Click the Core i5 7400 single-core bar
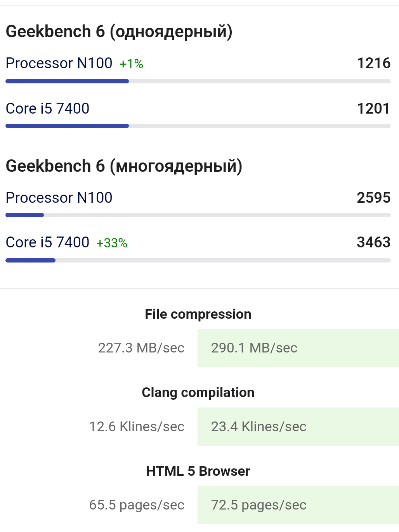 198,126
